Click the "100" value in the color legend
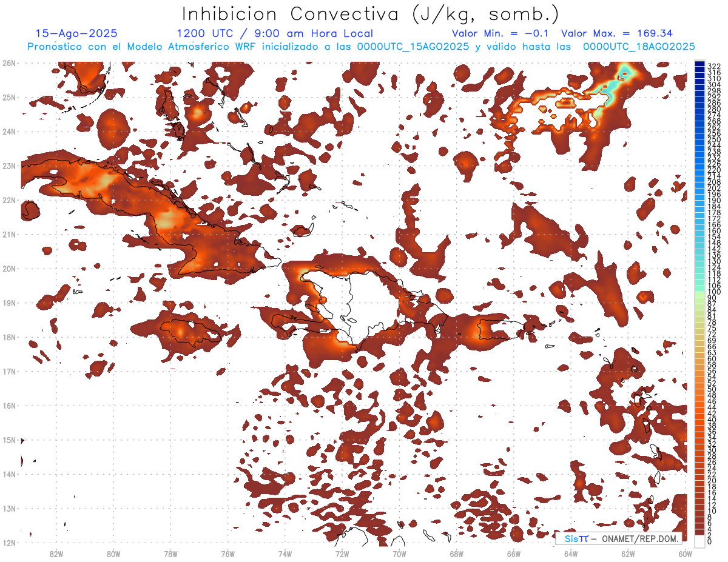 [714, 292]
